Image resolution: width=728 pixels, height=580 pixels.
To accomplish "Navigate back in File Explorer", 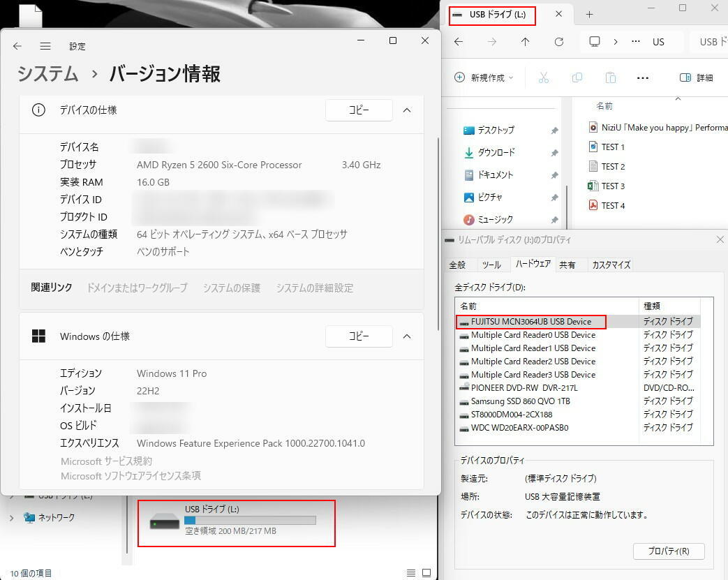I will pos(459,42).
